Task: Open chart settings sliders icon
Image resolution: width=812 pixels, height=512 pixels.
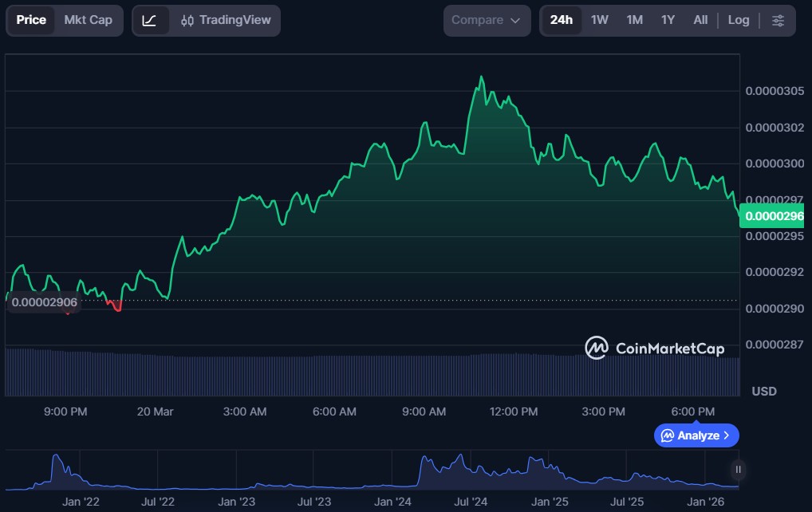Action: 778,20
